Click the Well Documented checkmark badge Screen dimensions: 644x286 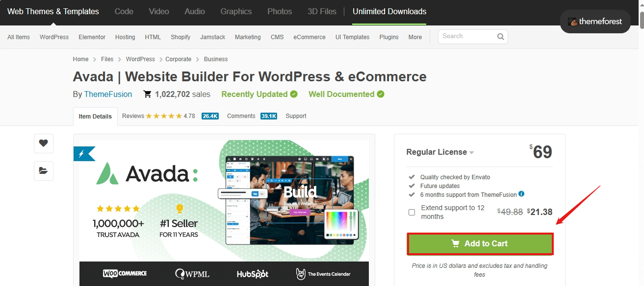point(381,94)
